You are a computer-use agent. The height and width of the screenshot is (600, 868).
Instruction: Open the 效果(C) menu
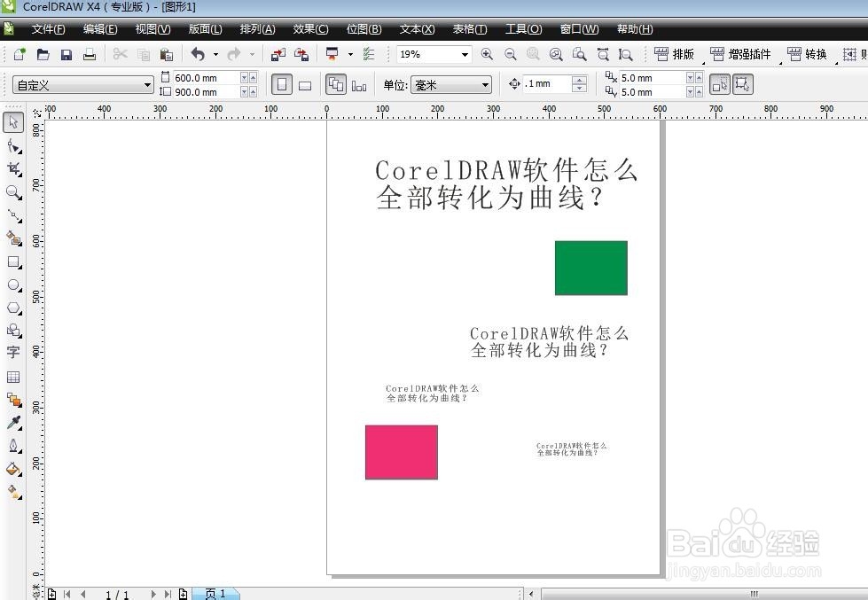(x=310, y=28)
